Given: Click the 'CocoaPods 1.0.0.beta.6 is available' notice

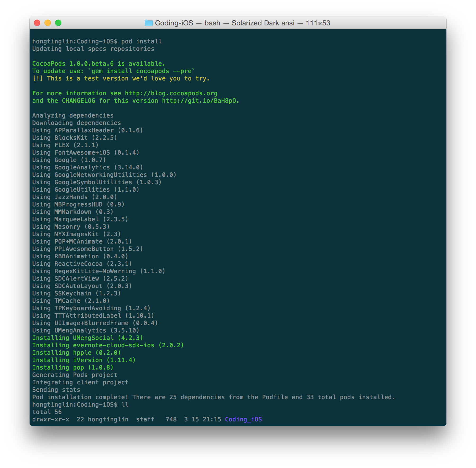Looking at the screenshot, I should point(98,64).
